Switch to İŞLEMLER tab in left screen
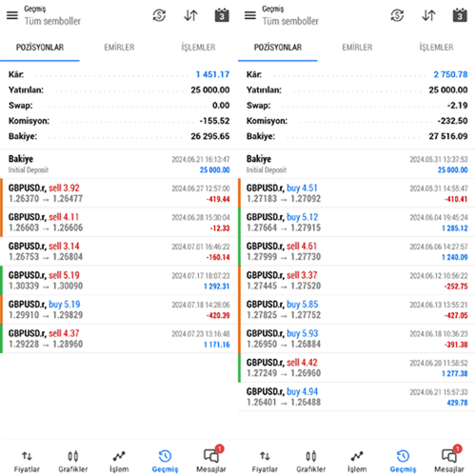 pos(198,48)
